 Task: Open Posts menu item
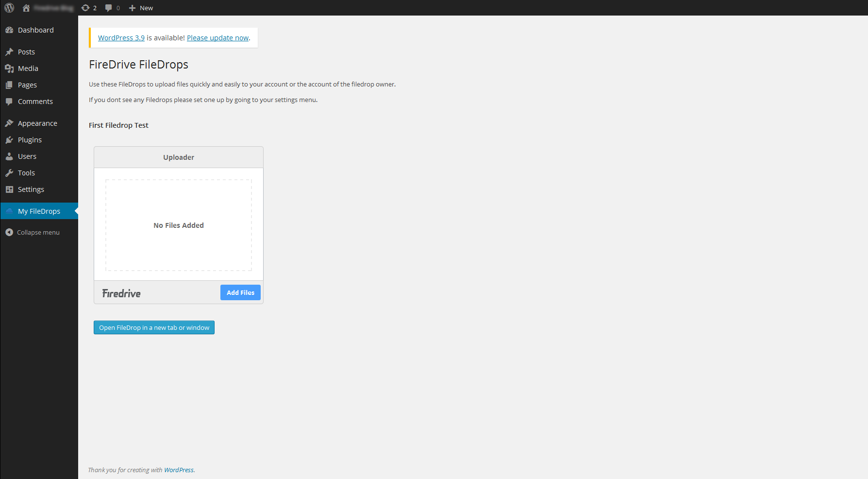pos(39,52)
